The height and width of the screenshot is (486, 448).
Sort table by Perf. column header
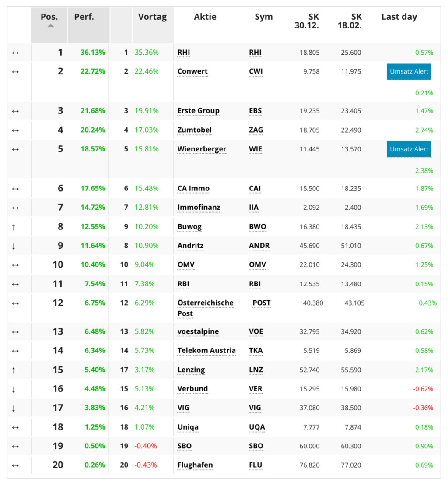click(x=84, y=17)
